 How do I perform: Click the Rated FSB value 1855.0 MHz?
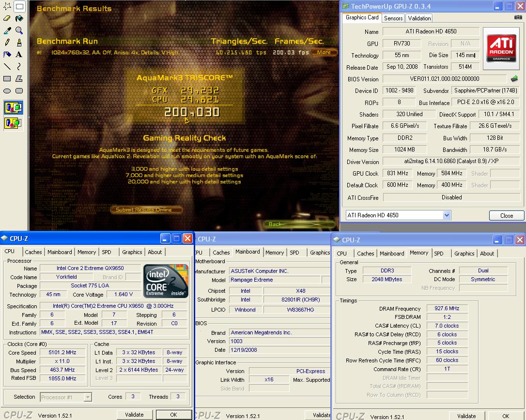62,378
